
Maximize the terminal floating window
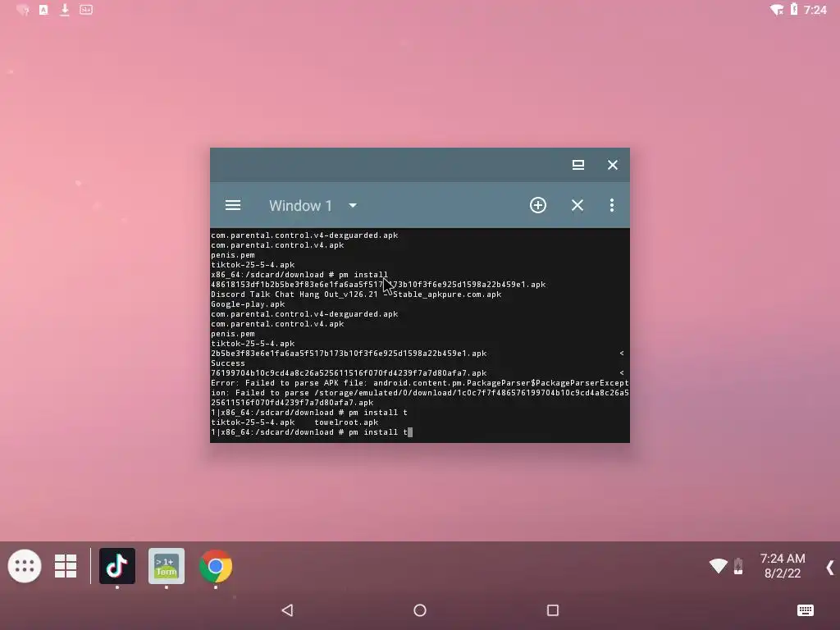(x=578, y=164)
